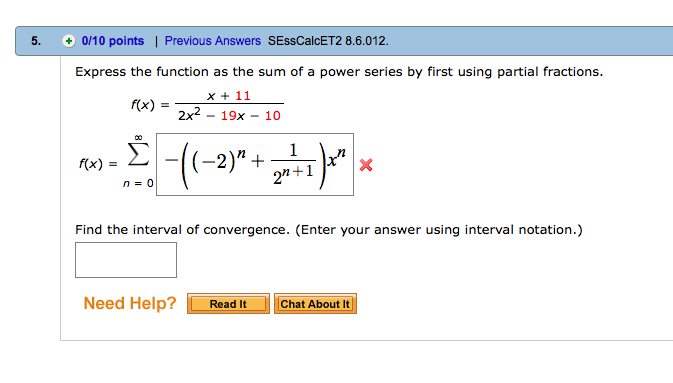Expand the green plus icon beside points

point(69,41)
